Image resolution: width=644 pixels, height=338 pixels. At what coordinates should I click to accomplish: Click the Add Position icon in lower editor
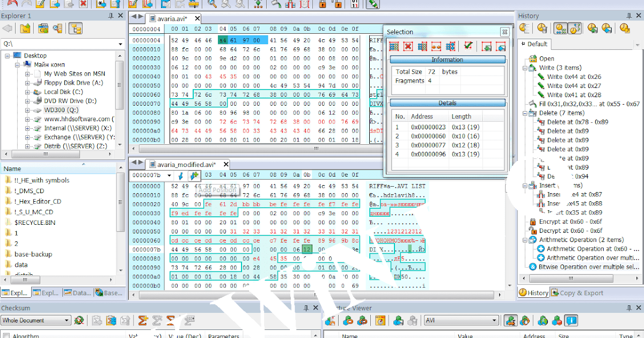point(194,175)
